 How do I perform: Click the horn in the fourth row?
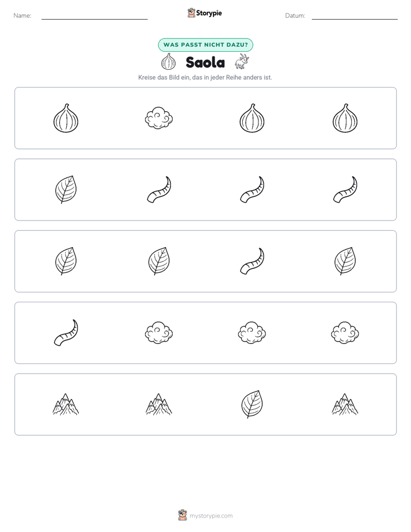pos(66,333)
